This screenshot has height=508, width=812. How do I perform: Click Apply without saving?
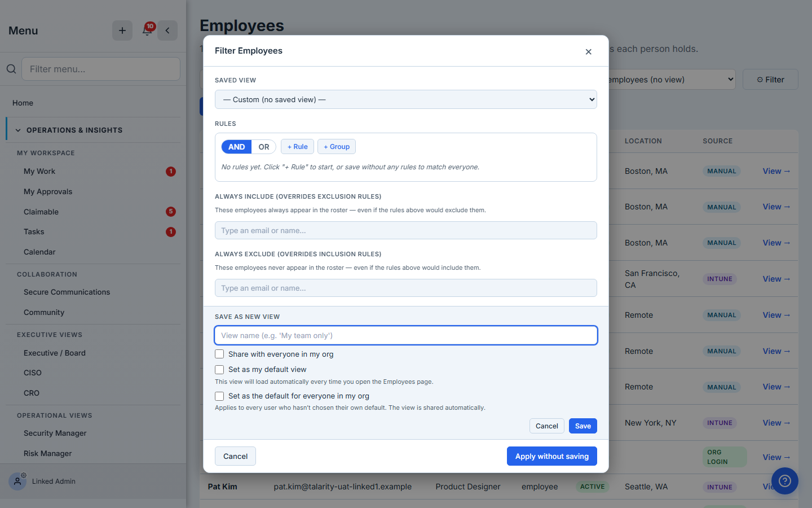pos(552,456)
